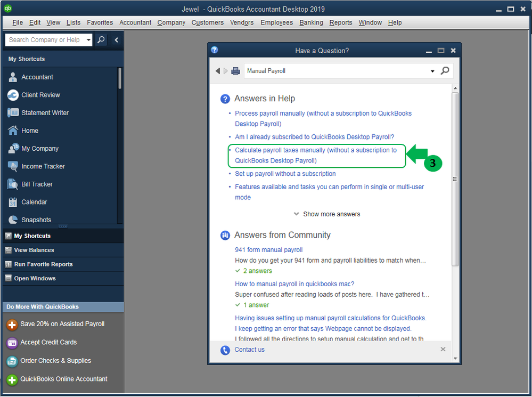Screen dimensions: 532x397
Task: Click the Contact us phone icon
Action: (x=225, y=350)
